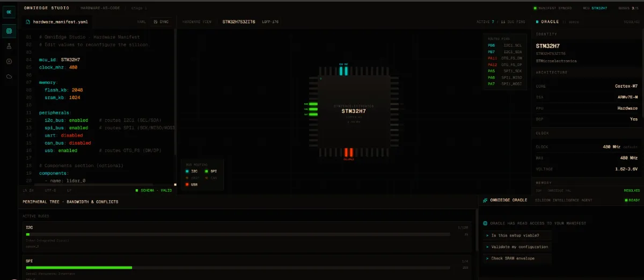Open the chip hardware view sidebar icon
The height and width of the screenshot is (280, 644).
point(9,31)
